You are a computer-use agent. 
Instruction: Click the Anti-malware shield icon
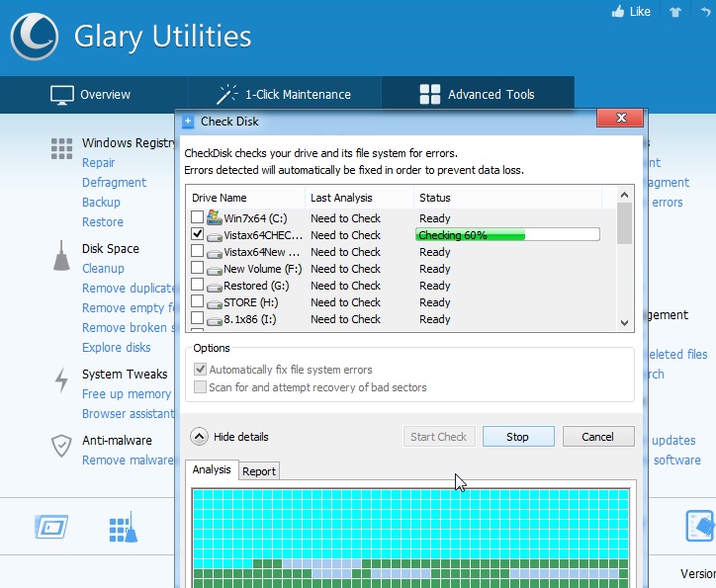pos(61,446)
